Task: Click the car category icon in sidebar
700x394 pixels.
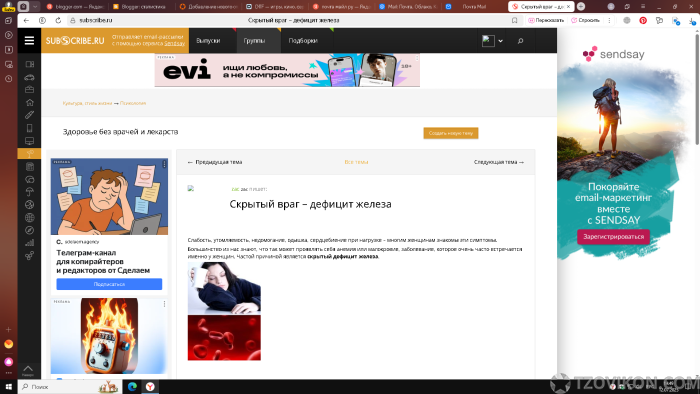Action: 29,77
